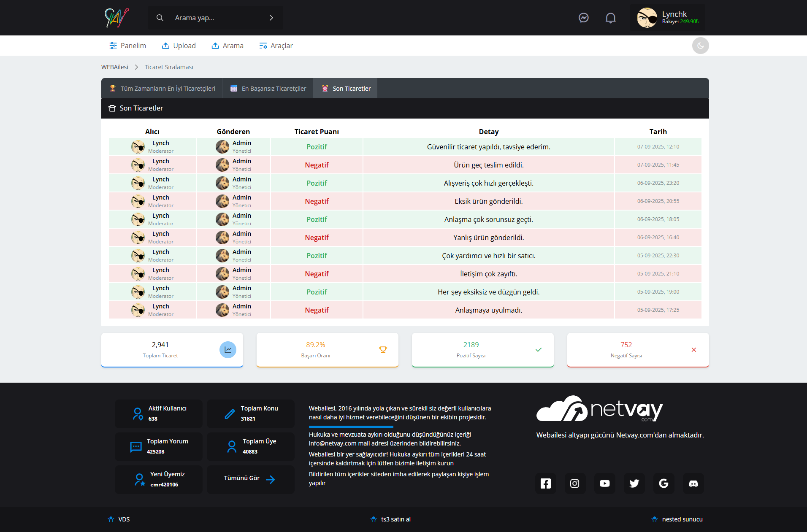Click Lynch avatar in the 'Güvenilir ticaret' row
Viewport: 807px width, 532px height.
tap(138, 147)
